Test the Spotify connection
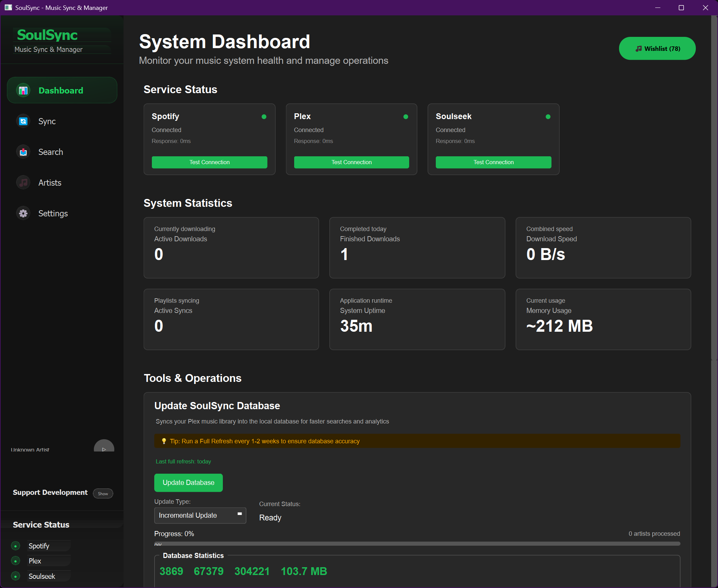Screen dimensions: 718x588 click(x=210, y=162)
